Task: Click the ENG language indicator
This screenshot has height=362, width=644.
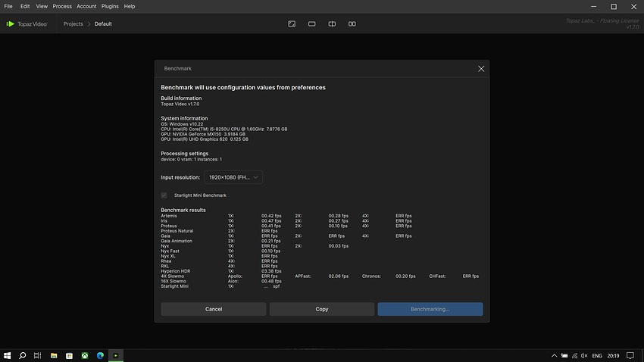Action: (597, 356)
